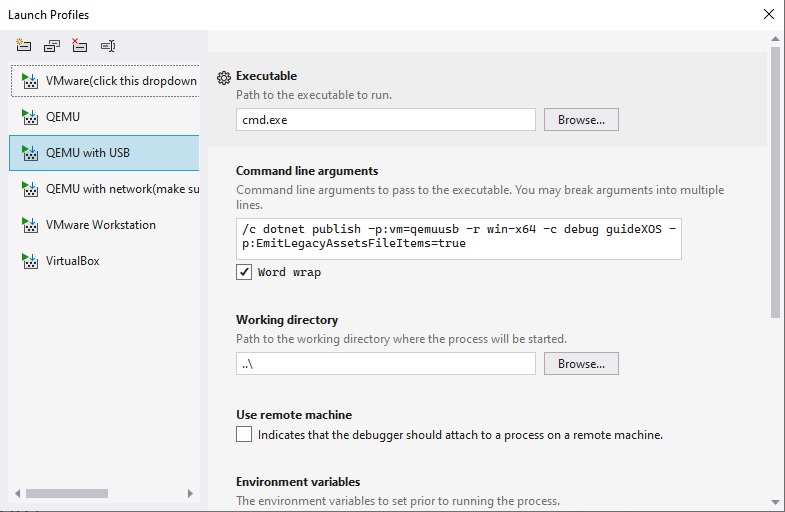Click the rename selected profile icon
The width and height of the screenshot is (785, 512).
108,45
